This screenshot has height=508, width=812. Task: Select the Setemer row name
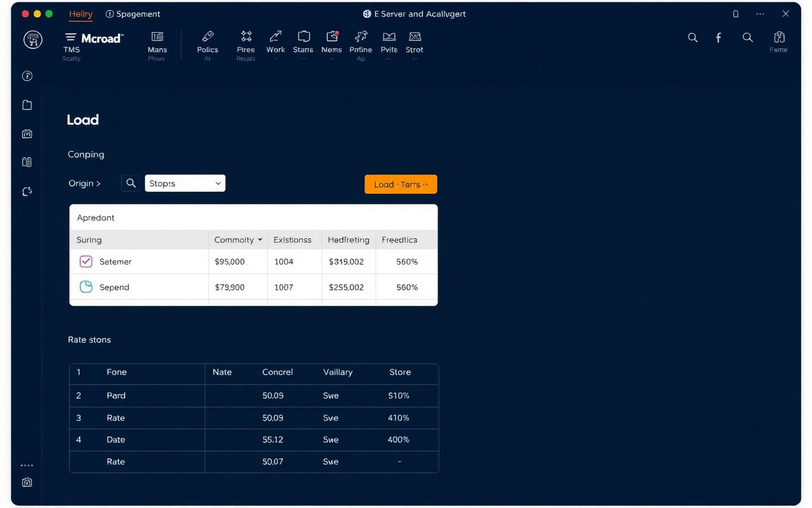coord(115,262)
